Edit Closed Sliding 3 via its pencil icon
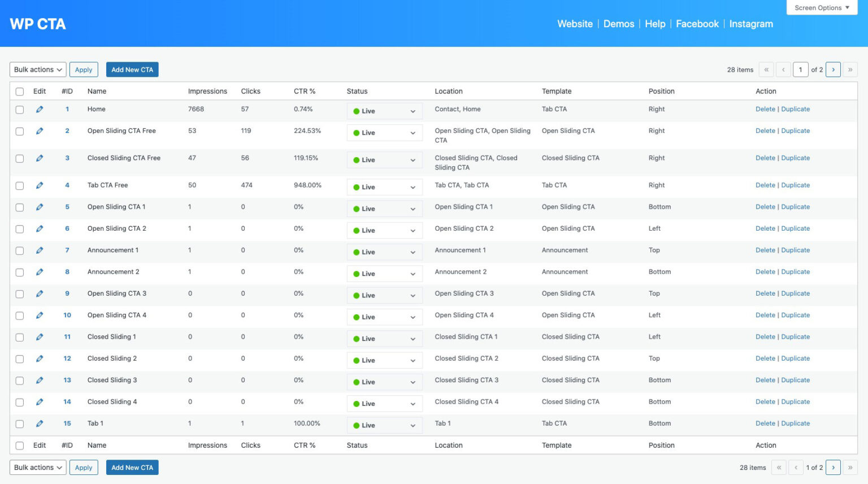Image resolution: width=868 pixels, height=484 pixels. pos(40,380)
